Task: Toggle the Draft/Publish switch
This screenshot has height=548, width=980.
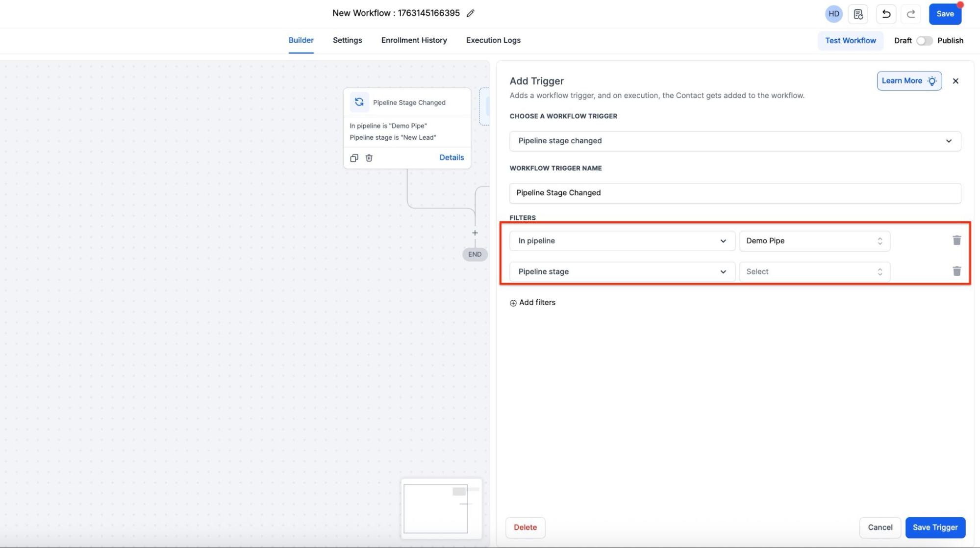Action: pos(924,41)
